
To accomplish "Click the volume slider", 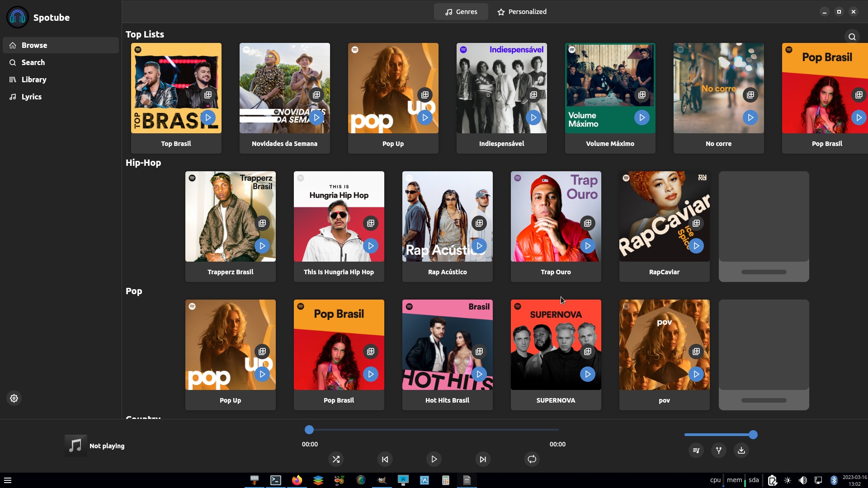I will [721, 435].
